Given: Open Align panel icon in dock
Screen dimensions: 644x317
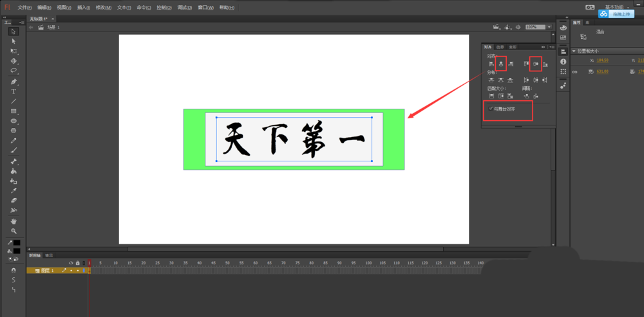Looking at the screenshot, I should 563,51.
